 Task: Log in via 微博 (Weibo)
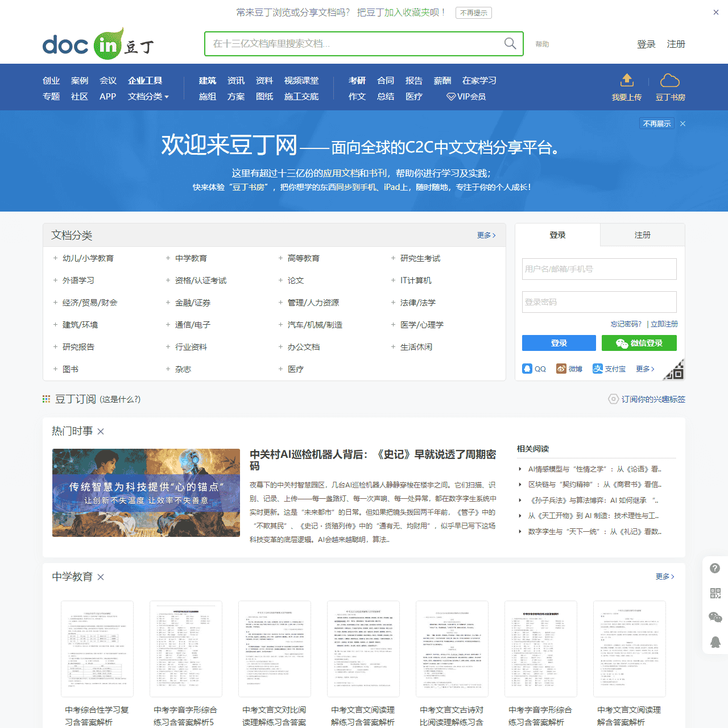tap(569, 369)
